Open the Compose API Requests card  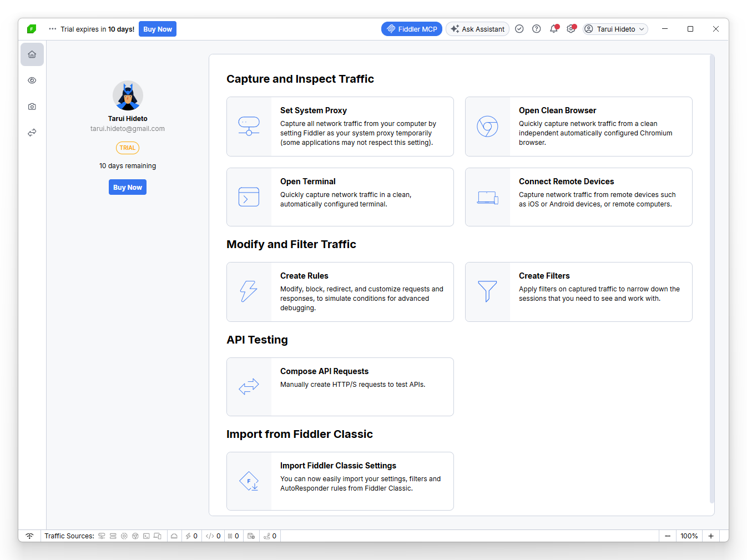[340, 387]
